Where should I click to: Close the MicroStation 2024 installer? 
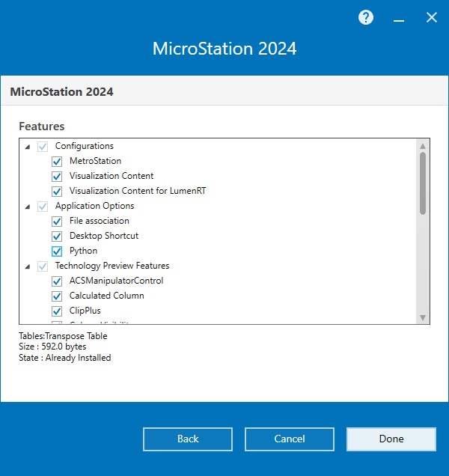(431, 17)
